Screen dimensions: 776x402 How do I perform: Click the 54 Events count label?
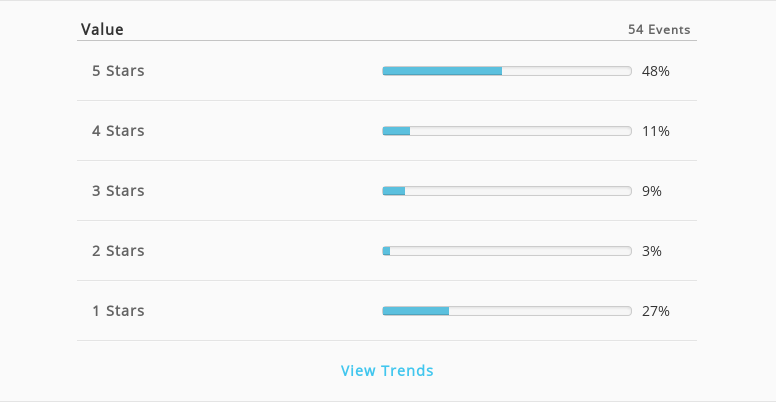point(659,30)
